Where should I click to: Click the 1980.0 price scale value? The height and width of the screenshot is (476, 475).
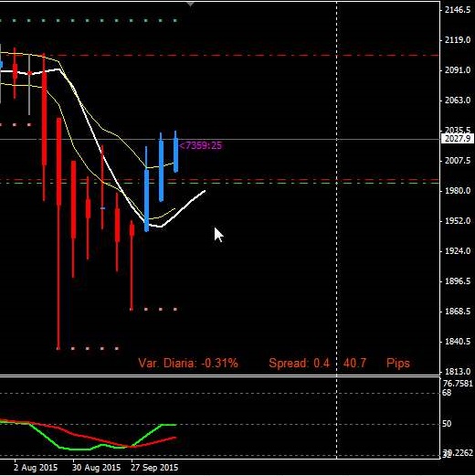point(458,190)
